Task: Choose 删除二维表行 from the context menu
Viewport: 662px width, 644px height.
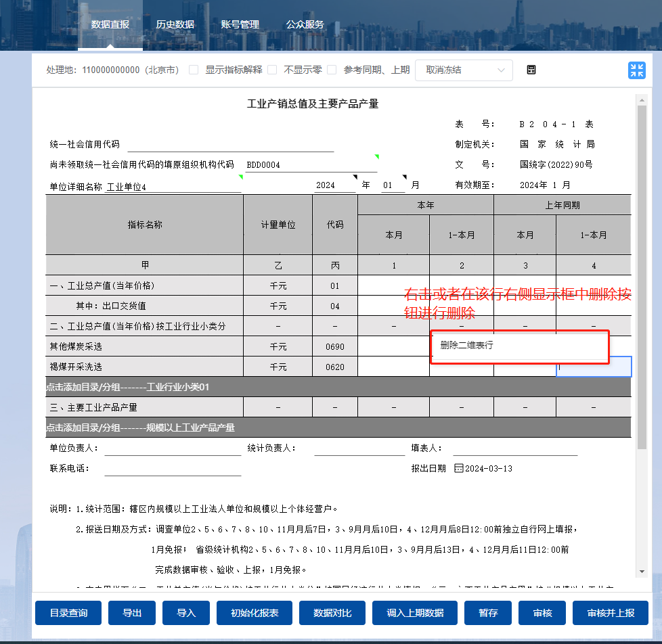Action: click(466, 345)
